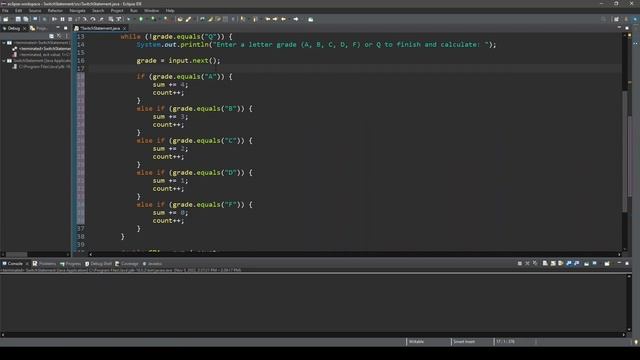This screenshot has height=360, width=640.
Task: Click the Clear Console icon
Action: pyautogui.click(x=545, y=264)
